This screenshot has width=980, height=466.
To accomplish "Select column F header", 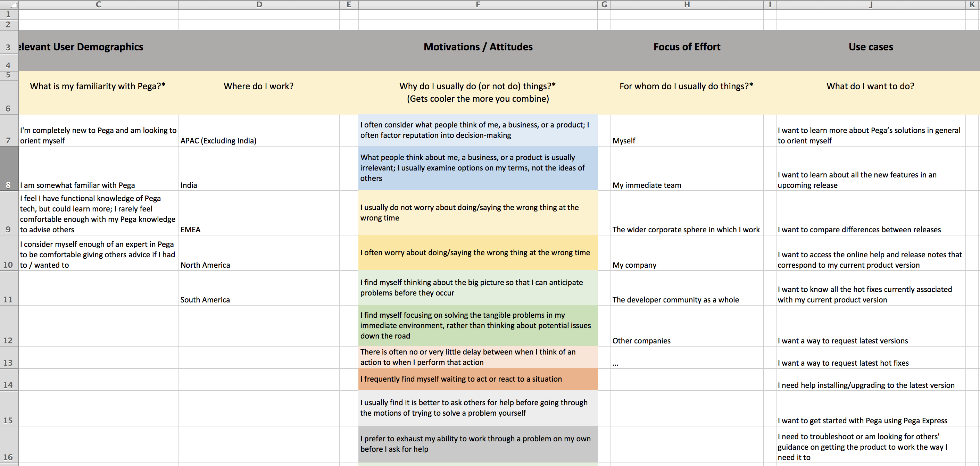I will point(478,5).
